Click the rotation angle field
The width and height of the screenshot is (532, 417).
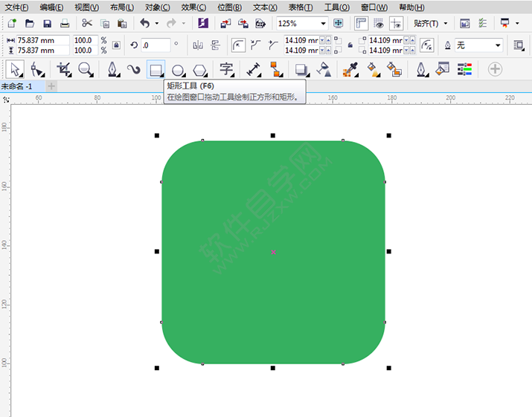click(156, 45)
